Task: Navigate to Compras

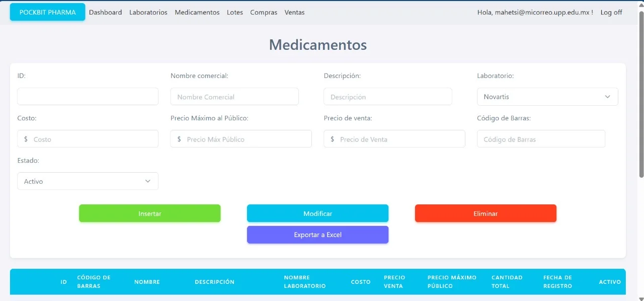Action: click(264, 12)
